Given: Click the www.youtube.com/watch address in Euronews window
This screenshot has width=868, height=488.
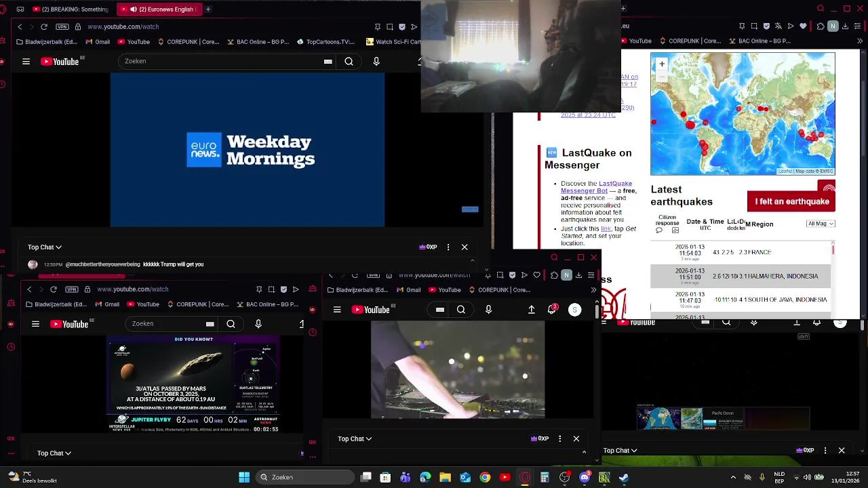Looking at the screenshot, I should point(123,26).
